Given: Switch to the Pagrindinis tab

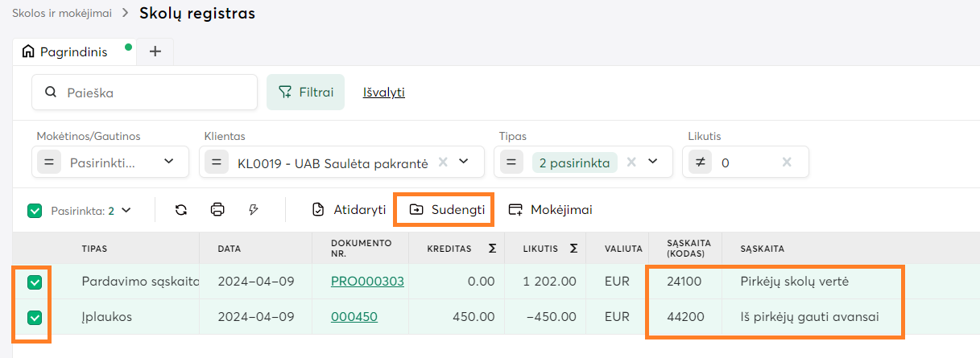Looking at the screenshot, I should pyautogui.click(x=74, y=51).
